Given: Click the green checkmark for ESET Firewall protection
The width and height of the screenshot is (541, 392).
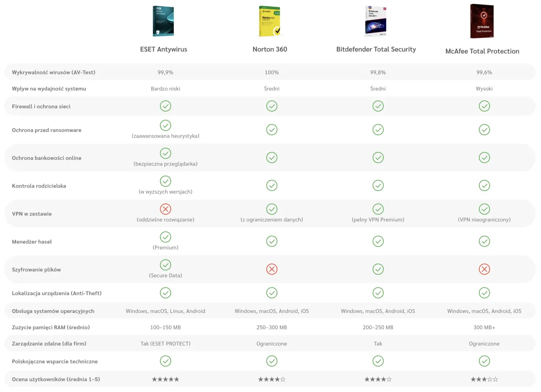Looking at the screenshot, I should (x=165, y=106).
